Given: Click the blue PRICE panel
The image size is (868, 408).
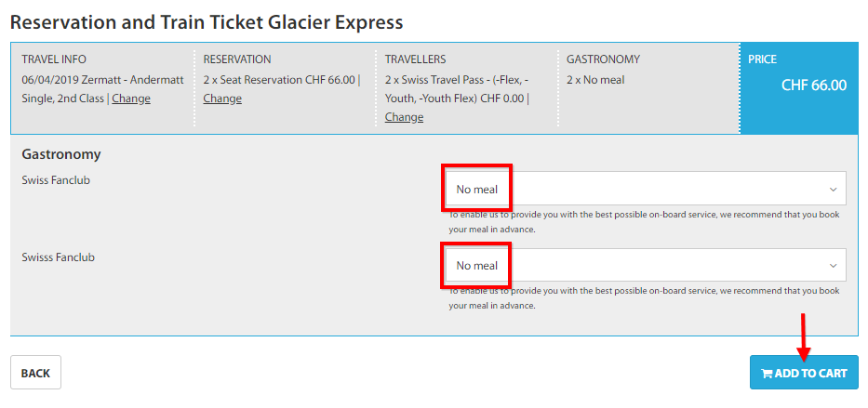Looking at the screenshot, I should point(803,88).
